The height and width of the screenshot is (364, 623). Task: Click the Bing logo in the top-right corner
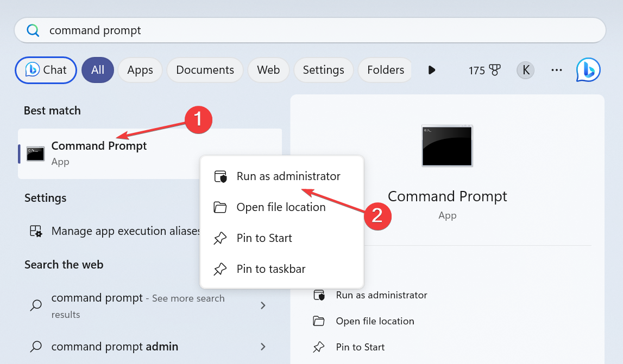(588, 70)
